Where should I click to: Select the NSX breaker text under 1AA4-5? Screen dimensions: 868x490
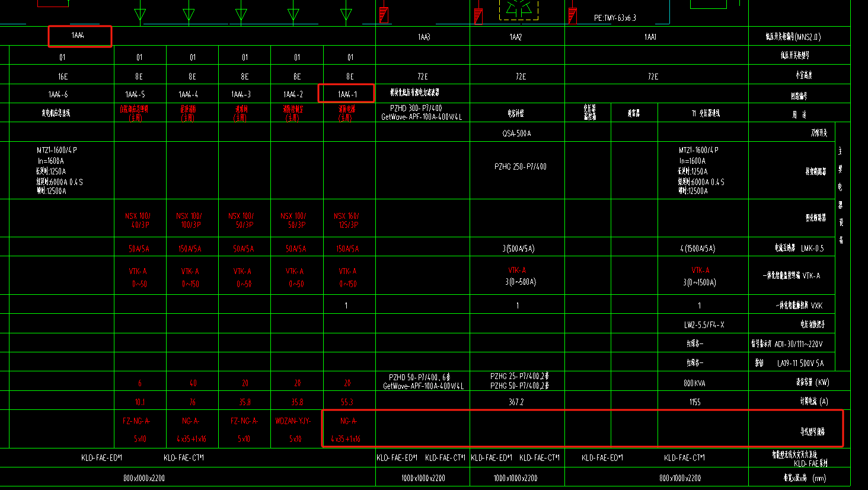pos(138,220)
